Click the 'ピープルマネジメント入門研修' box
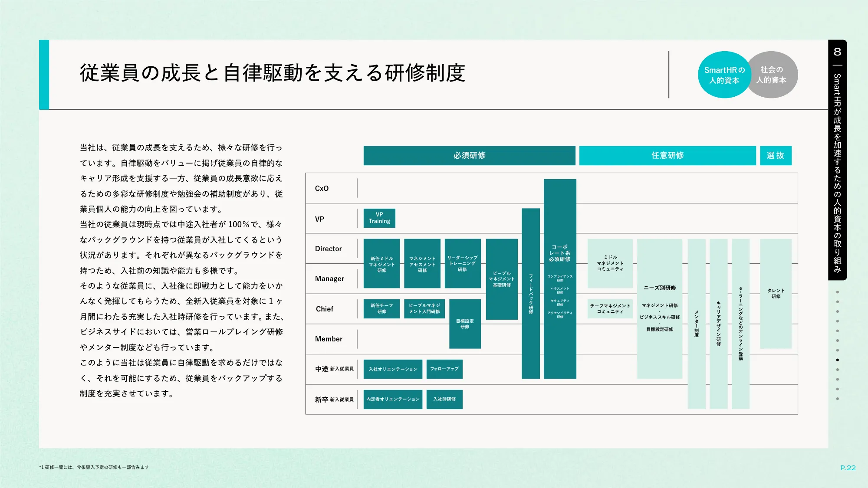The width and height of the screenshot is (868, 488). 424,308
